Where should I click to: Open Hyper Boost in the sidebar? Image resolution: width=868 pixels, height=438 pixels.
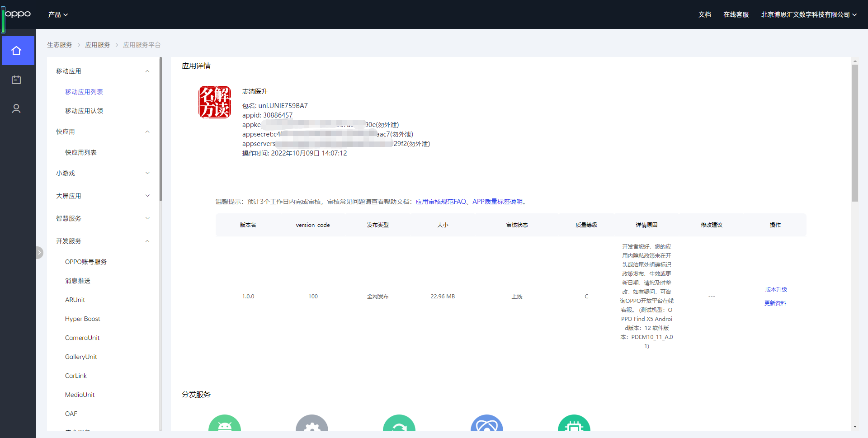pyautogui.click(x=83, y=319)
